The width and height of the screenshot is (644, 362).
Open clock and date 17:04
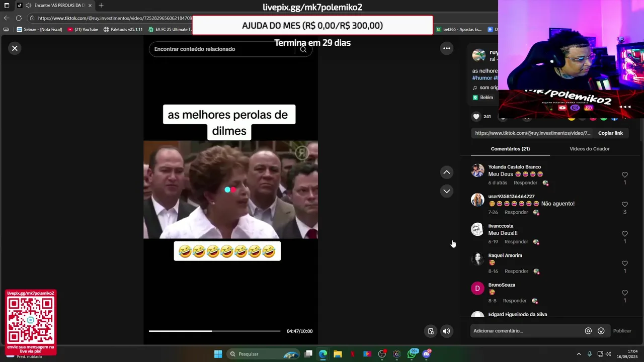(627, 354)
